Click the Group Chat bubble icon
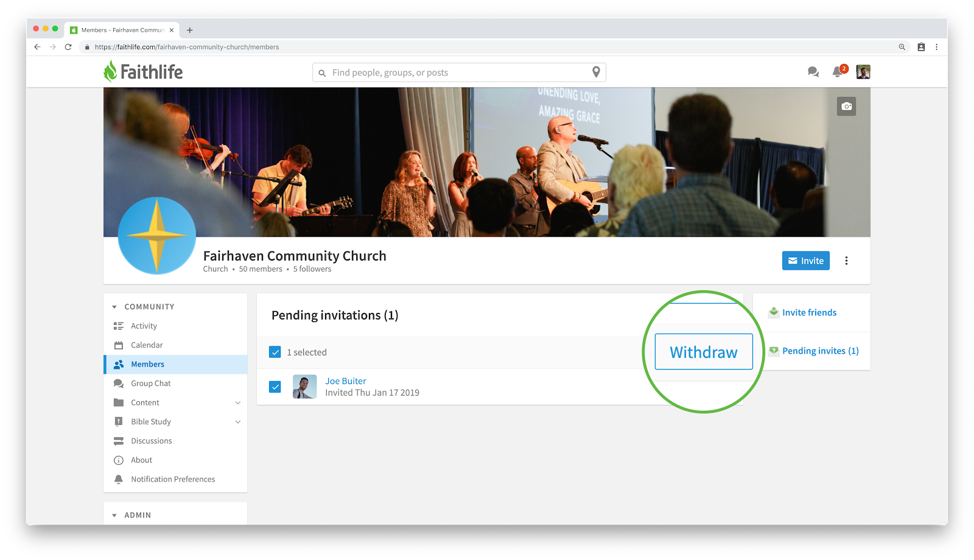Image resolution: width=974 pixels, height=560 pixels. pyautogui.click(x=119, y=383)
